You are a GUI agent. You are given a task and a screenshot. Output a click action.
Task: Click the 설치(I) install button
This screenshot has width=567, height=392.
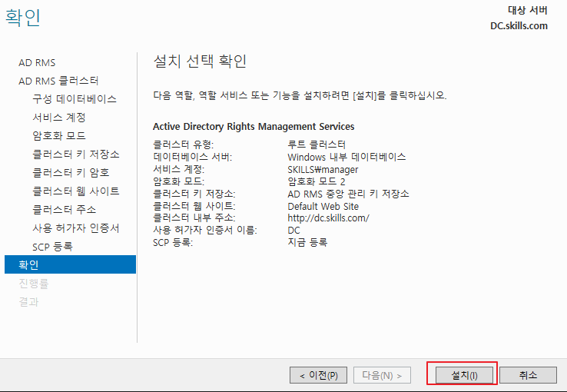(464, 375)
